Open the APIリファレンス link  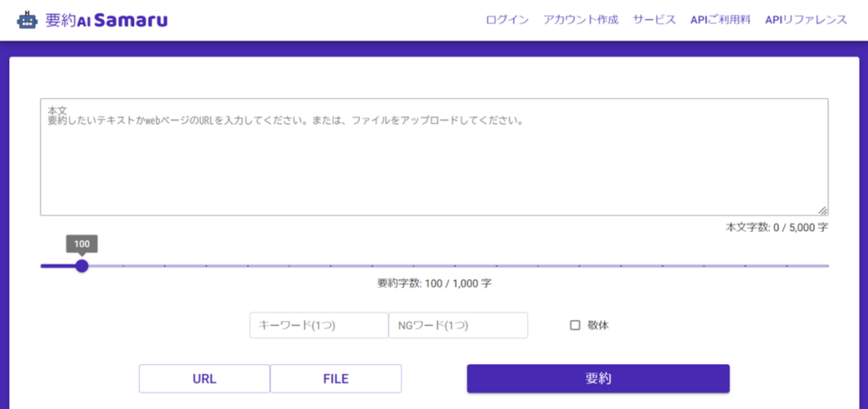coord(805,20)
